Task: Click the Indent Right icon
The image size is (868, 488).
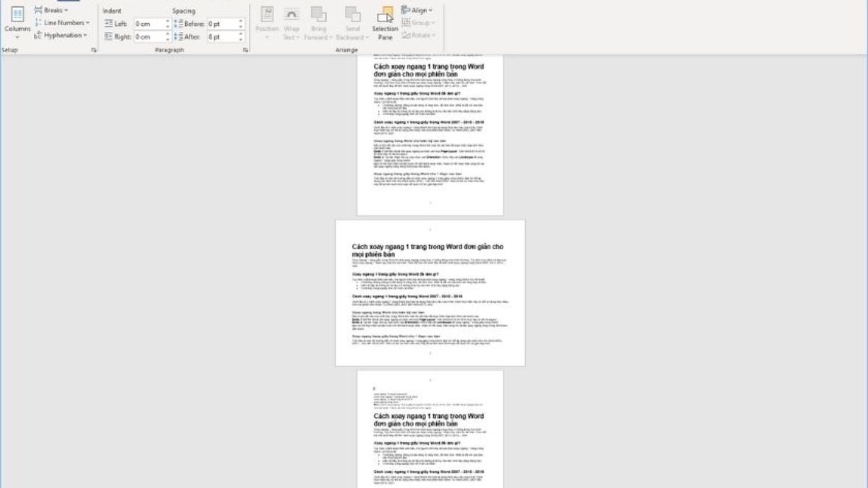Action: coord(107,36)
